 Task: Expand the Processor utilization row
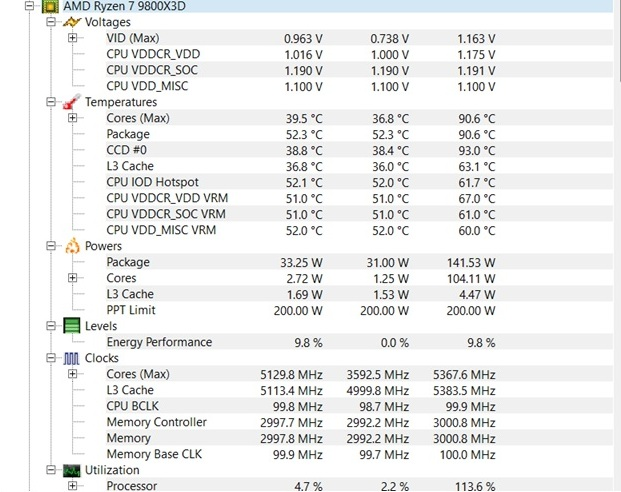[72, 486]
